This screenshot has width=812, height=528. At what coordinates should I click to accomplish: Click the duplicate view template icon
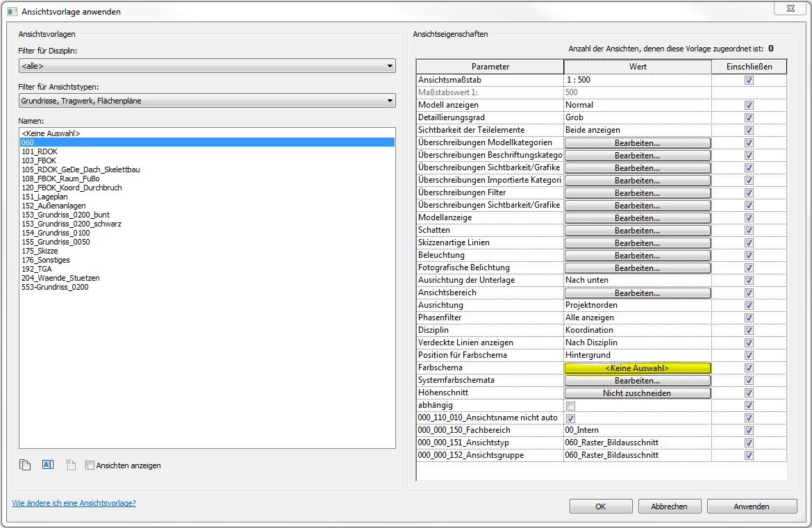pyautogui.click(x=25, y=465)
